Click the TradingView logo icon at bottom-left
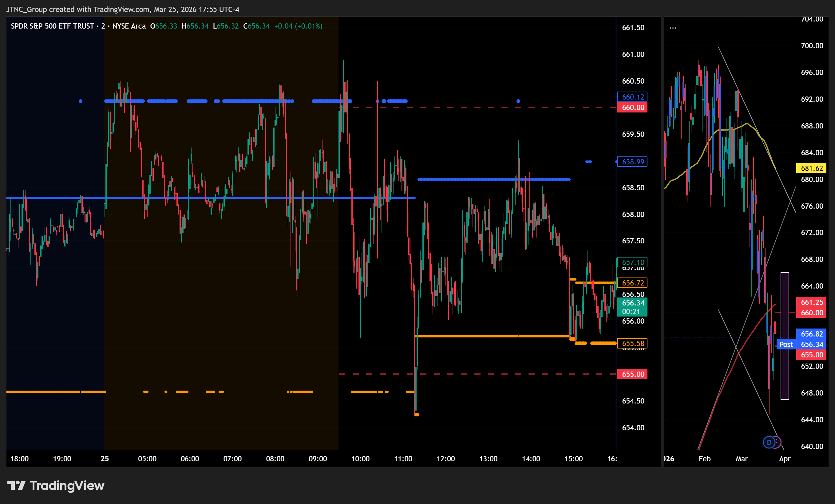This screenshot has width=835, height=504. [x=16, y=485]
